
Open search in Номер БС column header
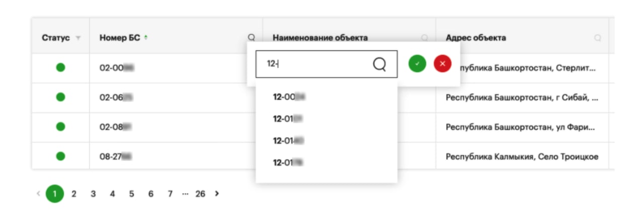pos(252,38)
